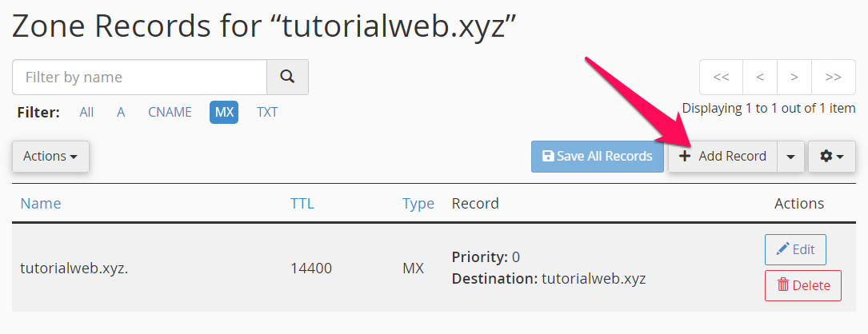Select the All filter
The height and width of the screenshot is (334, 868).
point(86,112)
